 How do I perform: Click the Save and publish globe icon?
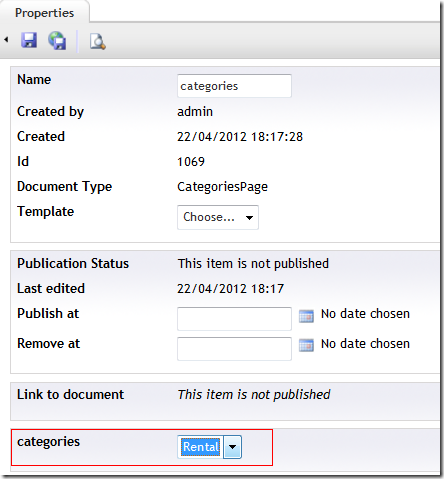(x=57, y=40)
